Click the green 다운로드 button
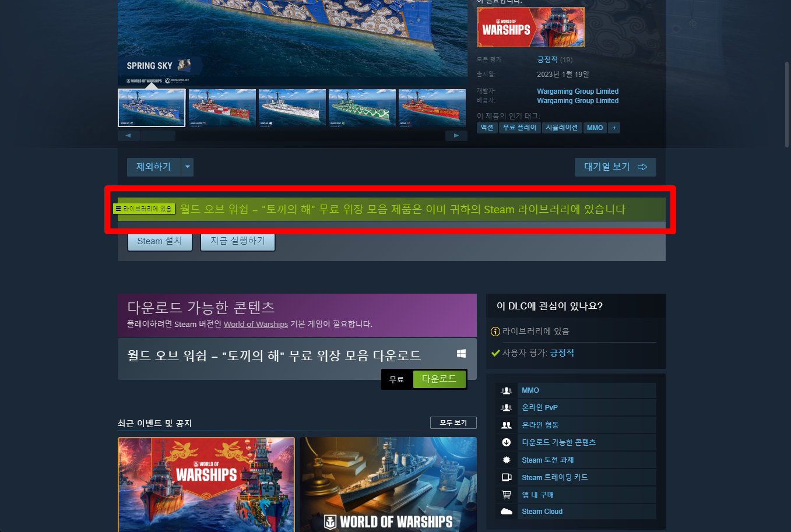791x532 pixels. tap(440, 379)
